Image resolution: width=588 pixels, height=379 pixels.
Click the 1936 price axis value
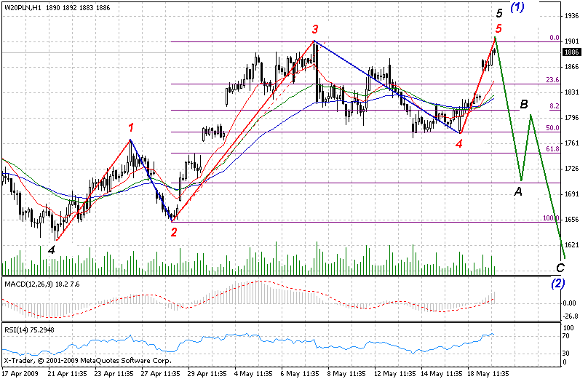click(571, 16)
